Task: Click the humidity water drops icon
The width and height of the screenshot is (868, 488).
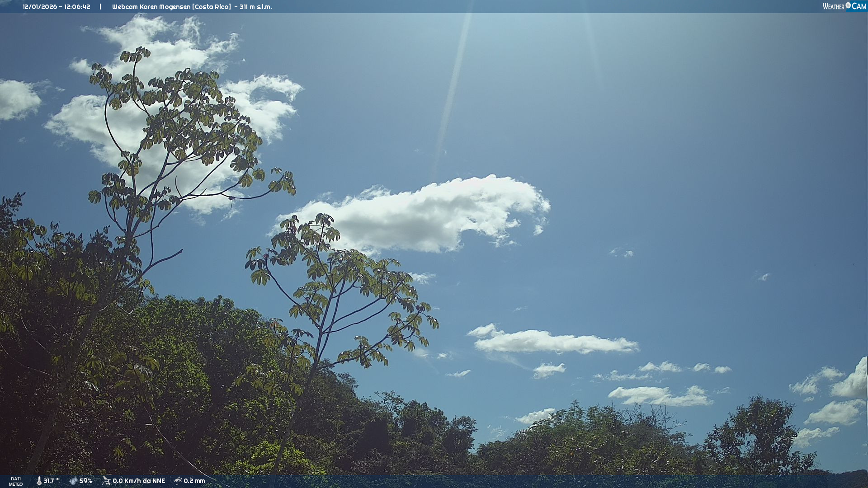Action: click(73, 481)
